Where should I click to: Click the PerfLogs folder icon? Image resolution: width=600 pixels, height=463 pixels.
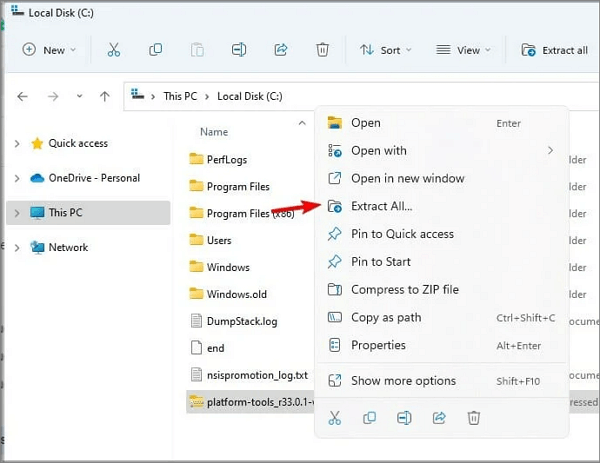(196, 158)
